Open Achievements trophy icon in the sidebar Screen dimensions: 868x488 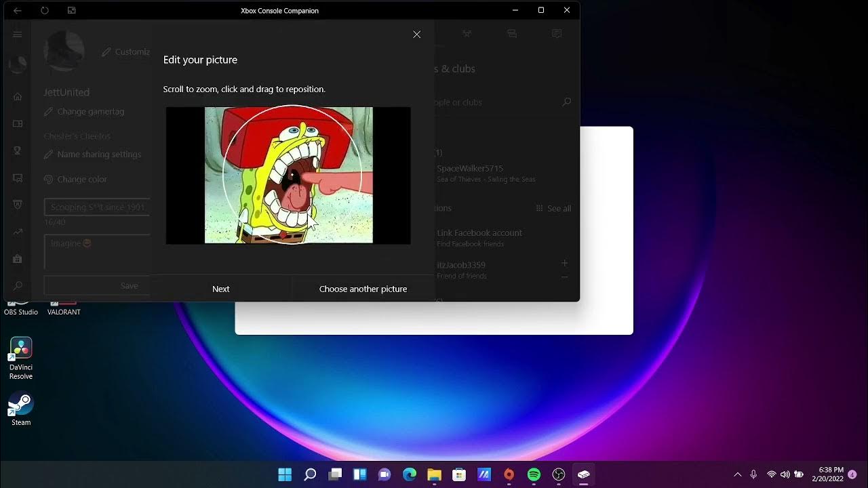pos(18,150)
